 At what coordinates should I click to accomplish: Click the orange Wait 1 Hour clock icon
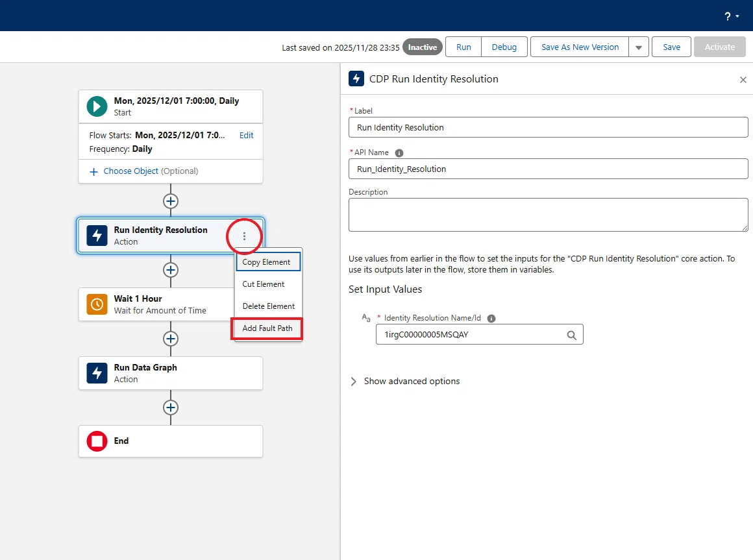pyautogui.click(x=97, y=304)
